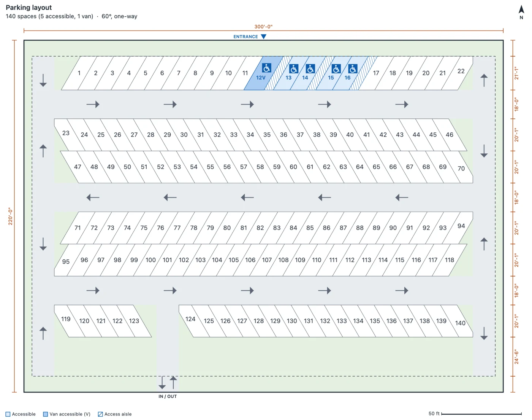The width and height of the screenshot is (532, 420).
Task: Select parking space 82
Action: [x=260, y=228]
